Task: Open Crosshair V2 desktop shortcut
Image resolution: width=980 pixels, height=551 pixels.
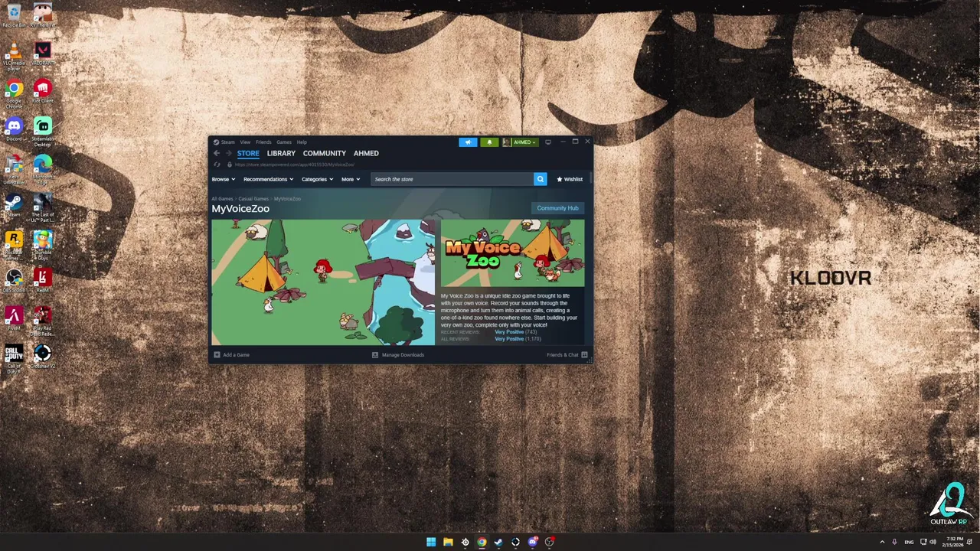Action: [x=43, y=357]
